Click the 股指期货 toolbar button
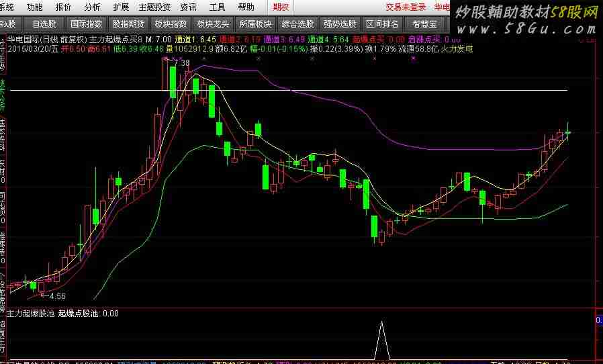603x364 pixels. [128, 24]
